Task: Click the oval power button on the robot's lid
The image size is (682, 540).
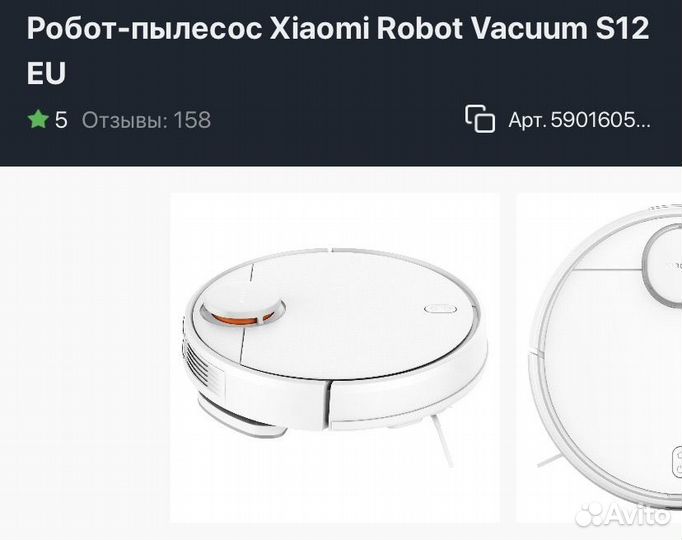Action: [440, 309]
